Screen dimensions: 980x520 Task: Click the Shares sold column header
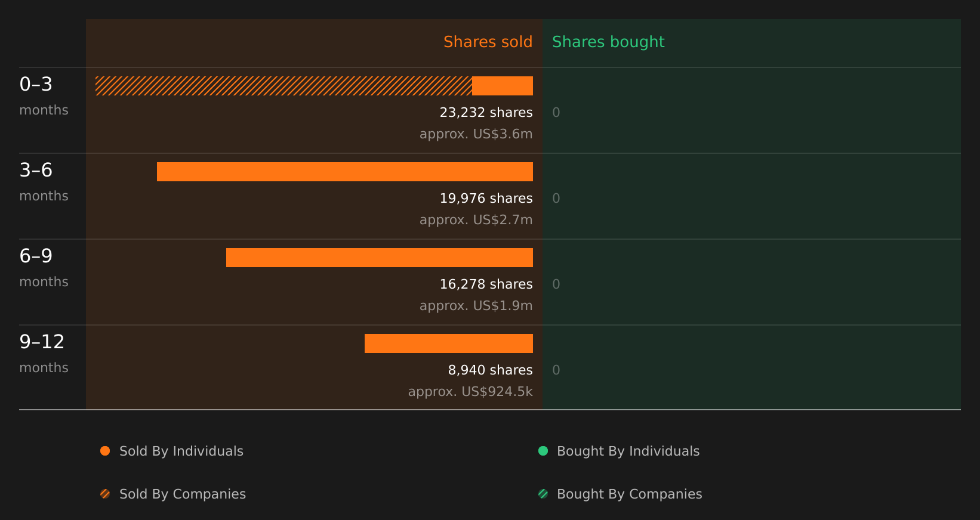tap(488, 42)
